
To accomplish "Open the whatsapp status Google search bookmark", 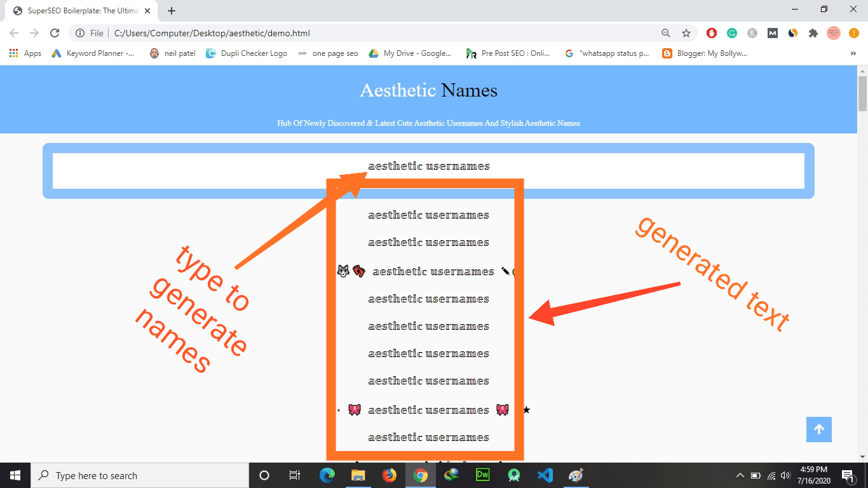I will [x=607, y=53].
